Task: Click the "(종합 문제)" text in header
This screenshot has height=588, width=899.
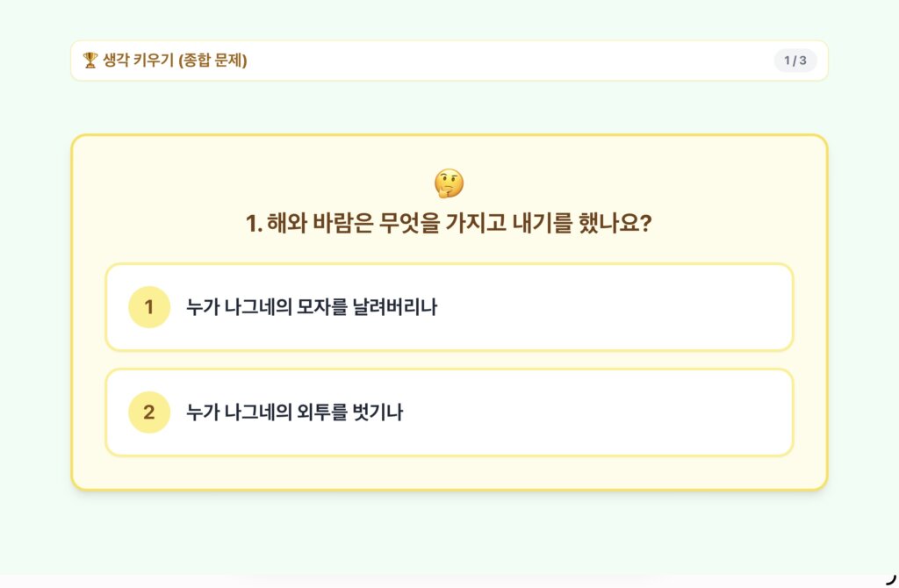Action: 212,61
